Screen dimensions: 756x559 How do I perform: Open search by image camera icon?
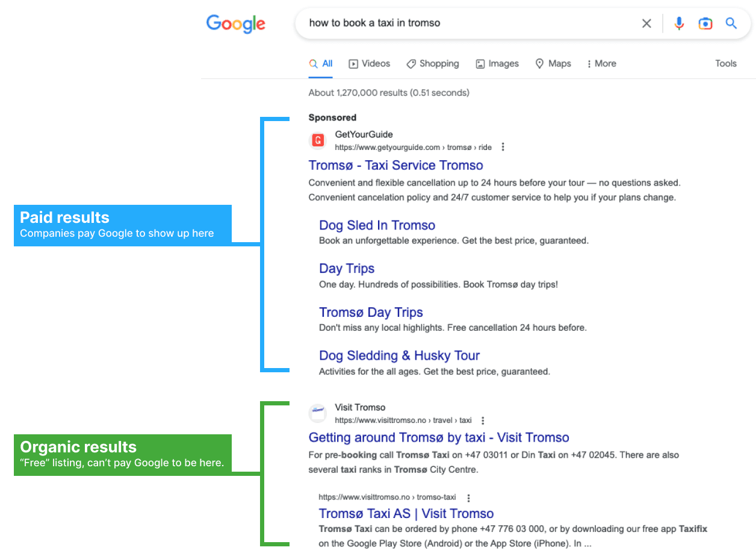pos(705,23)
